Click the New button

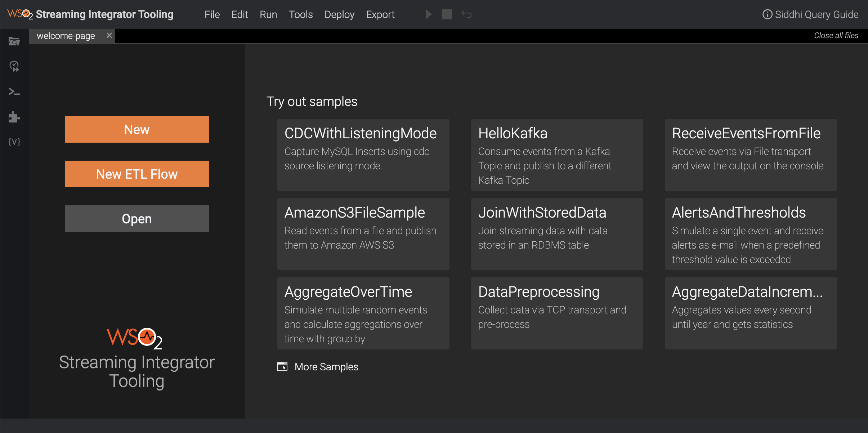[x=137, y=129]
